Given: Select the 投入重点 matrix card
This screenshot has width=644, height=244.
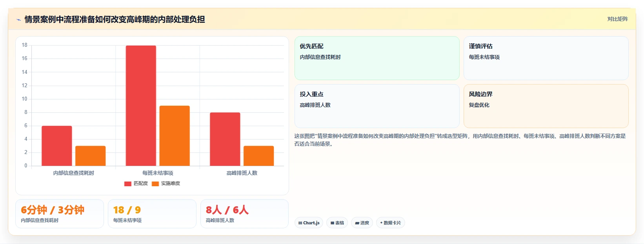Looking at the screenshot, I should pos(377,106).
